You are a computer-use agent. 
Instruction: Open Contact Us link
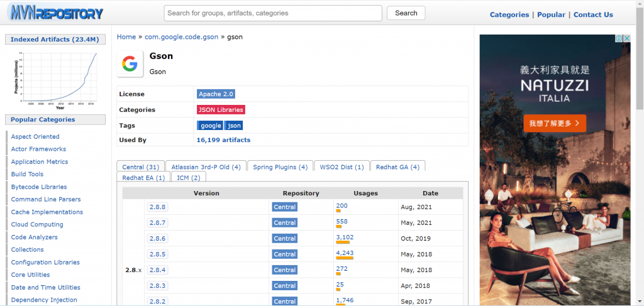(x=593, y=15)
